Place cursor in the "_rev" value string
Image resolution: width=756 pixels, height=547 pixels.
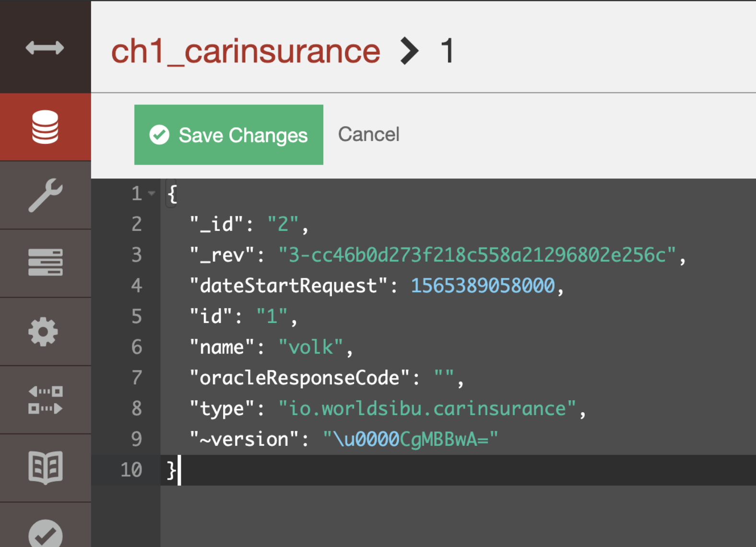[x=477, y=255]
